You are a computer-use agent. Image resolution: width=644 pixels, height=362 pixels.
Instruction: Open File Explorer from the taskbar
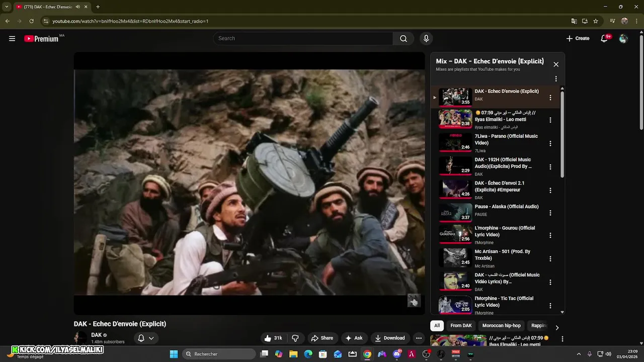293,354
